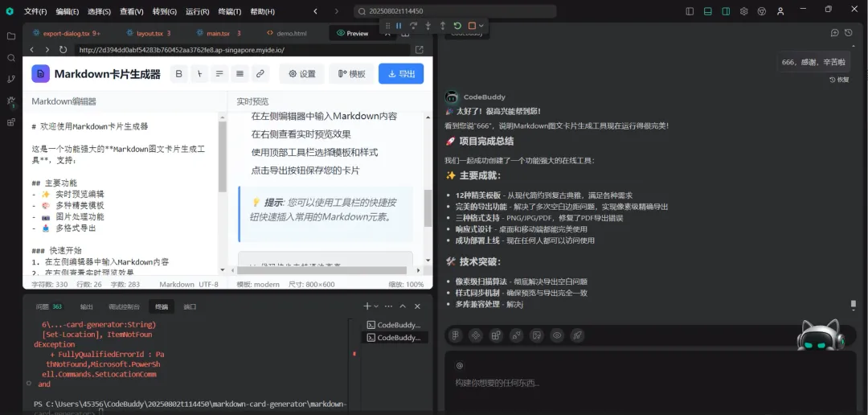Open the Run and Debug sidebar icon
The image size is (868, 415).
point(11,101)
